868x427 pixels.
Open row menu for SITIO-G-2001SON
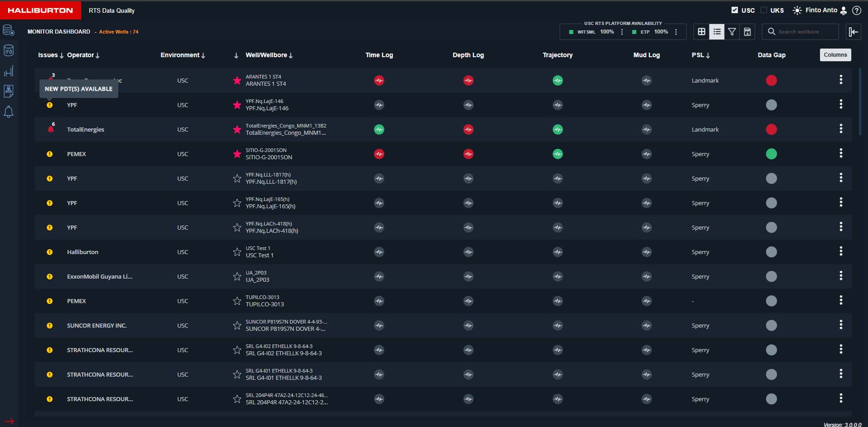(841, 153)
